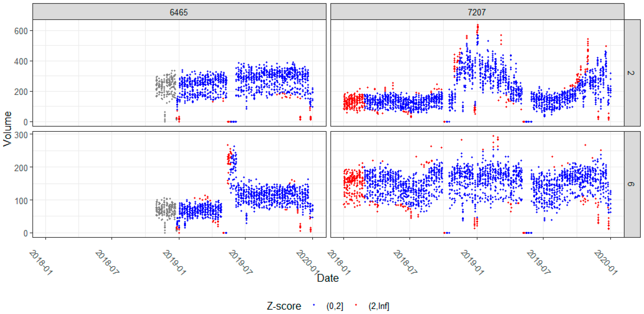
Task: Click the 7207 facet header strip
Action: click(x=477, y=12)
